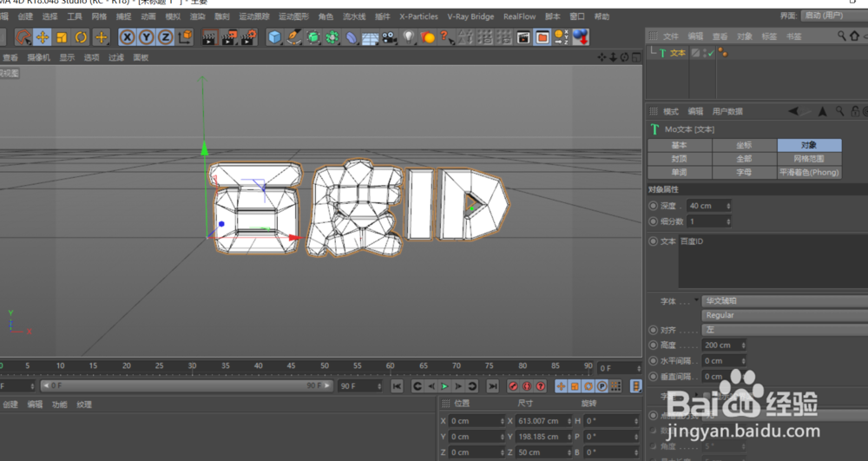Activate the Move tool
Viewport: 868px width, 461px height.
click(42, 37)
